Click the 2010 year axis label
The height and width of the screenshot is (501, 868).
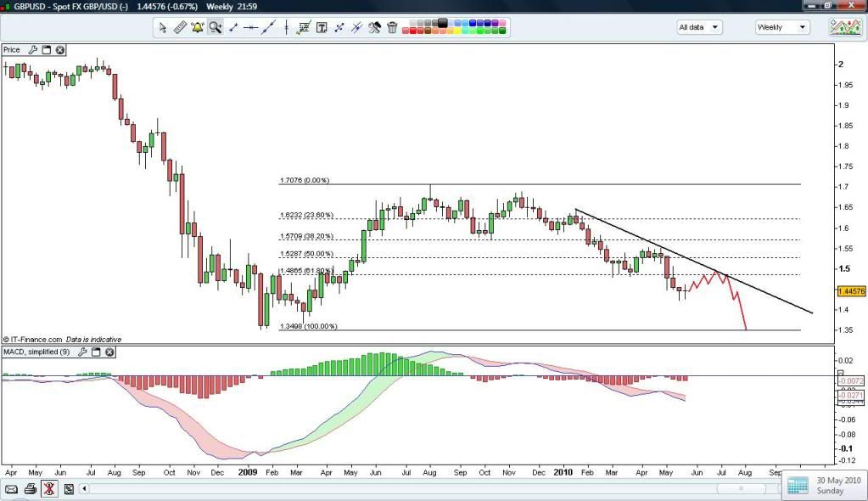(563, 472)
